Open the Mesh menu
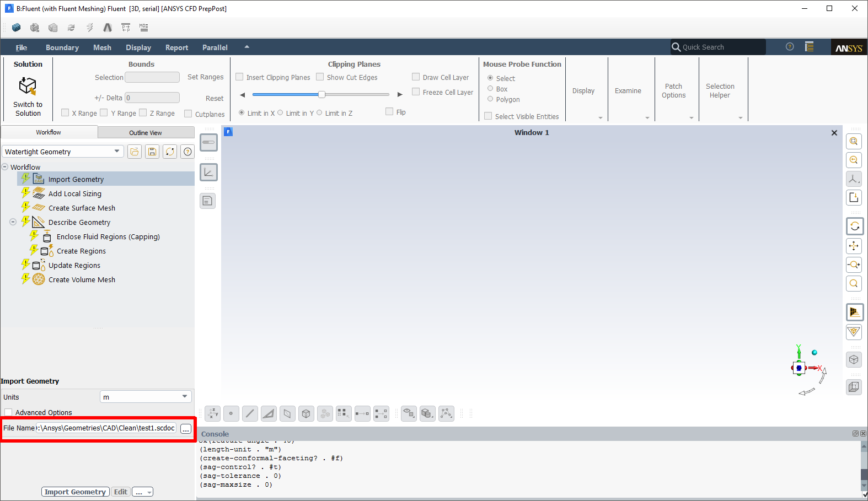 102,47
